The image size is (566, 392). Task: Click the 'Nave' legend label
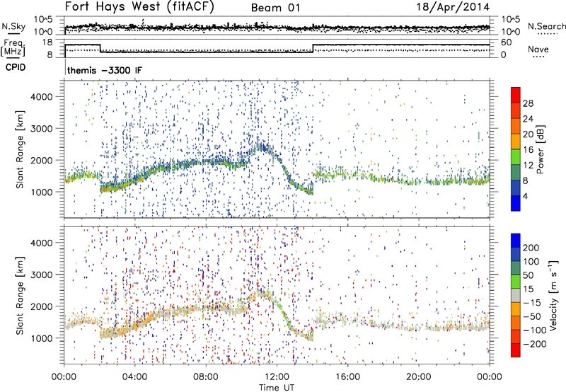pyautogui.click(x=538, y=50)
